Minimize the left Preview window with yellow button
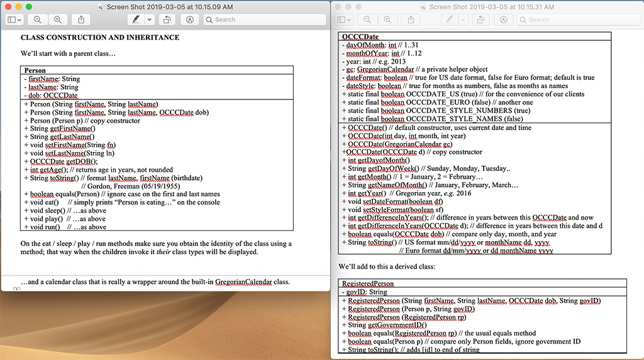 pos(18,6)
